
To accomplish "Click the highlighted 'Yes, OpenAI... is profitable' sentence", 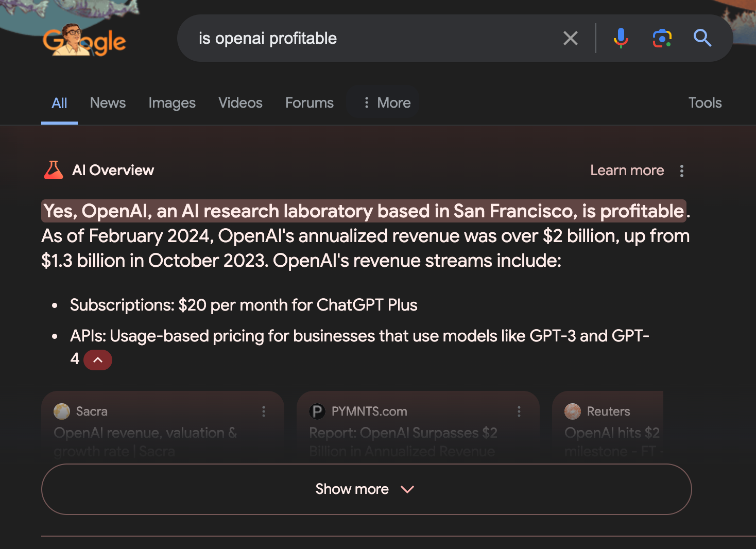I will pos(364,211).
